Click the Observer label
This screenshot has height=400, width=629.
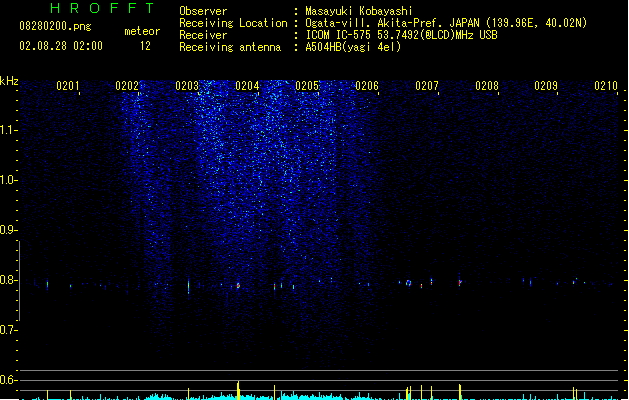203,11
